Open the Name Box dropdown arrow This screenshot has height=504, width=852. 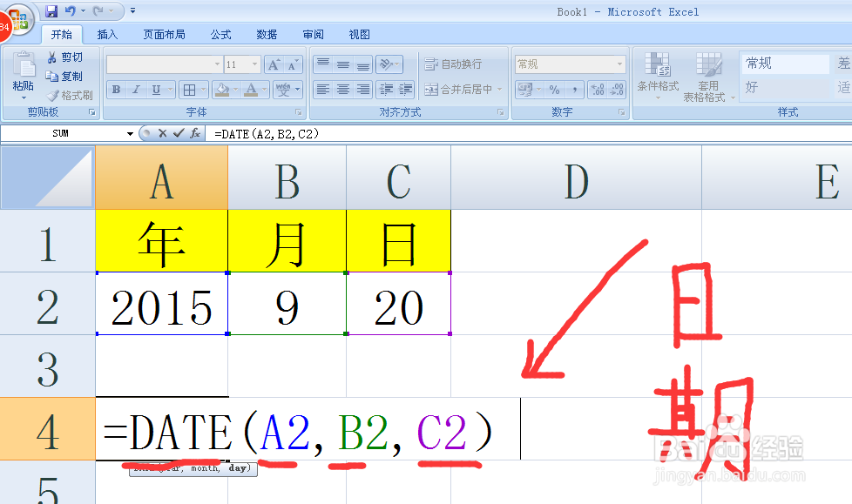tap(130, 133)
